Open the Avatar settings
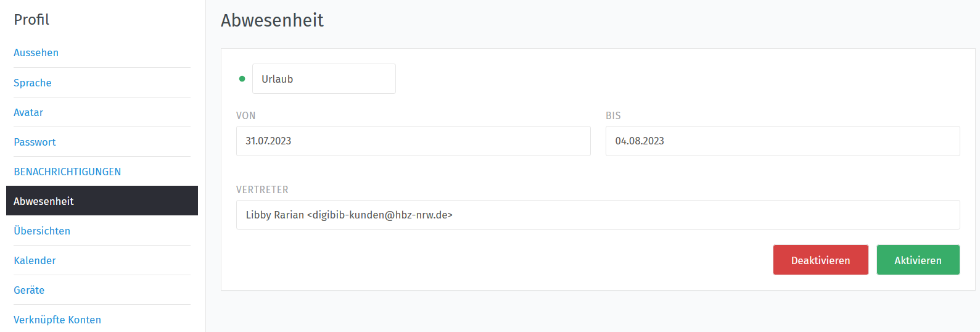980x332 pixels. [28, 112]
